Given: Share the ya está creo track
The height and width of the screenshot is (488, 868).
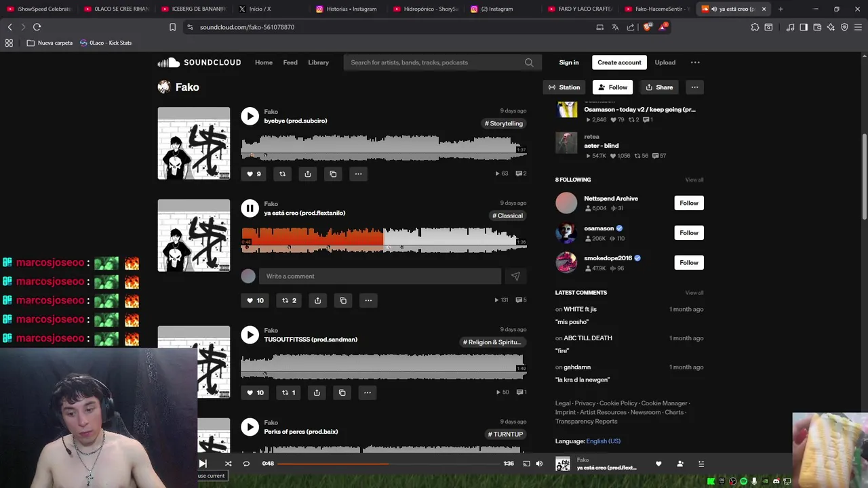Looking at the screenshot, I should [x=317, y=300].
